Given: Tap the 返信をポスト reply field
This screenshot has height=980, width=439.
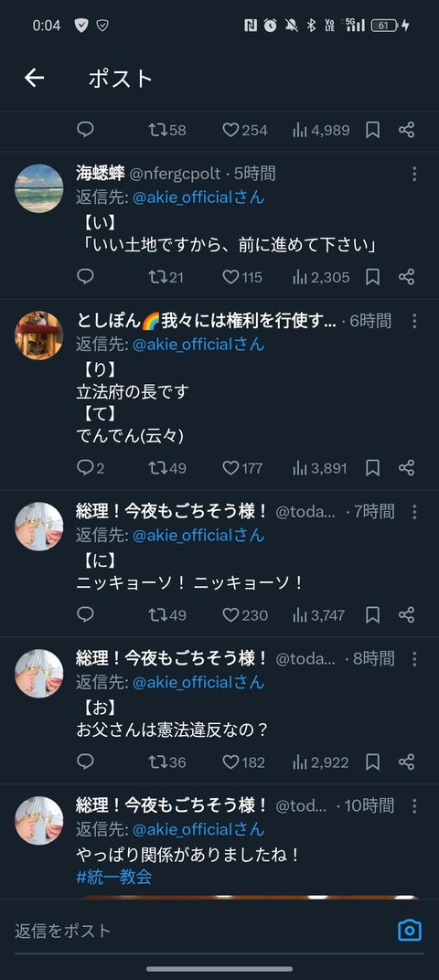Looking at the screenshot, I should pos(200,931).
